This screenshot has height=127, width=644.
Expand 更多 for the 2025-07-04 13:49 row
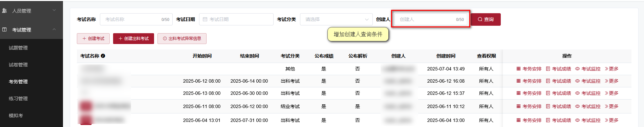(x=611, y=69)
